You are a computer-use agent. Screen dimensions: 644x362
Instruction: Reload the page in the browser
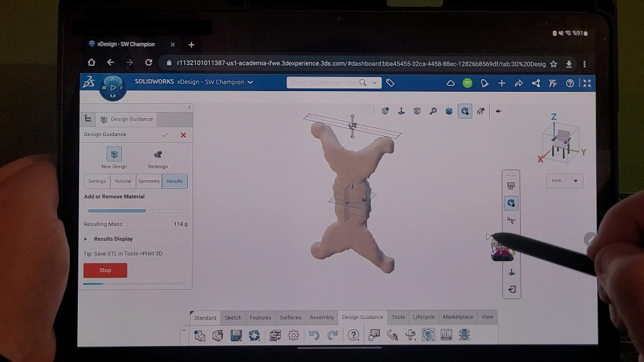149,62
